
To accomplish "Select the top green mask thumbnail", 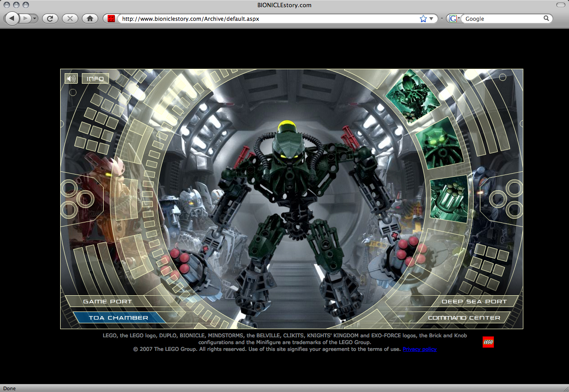I will (412, 95).
